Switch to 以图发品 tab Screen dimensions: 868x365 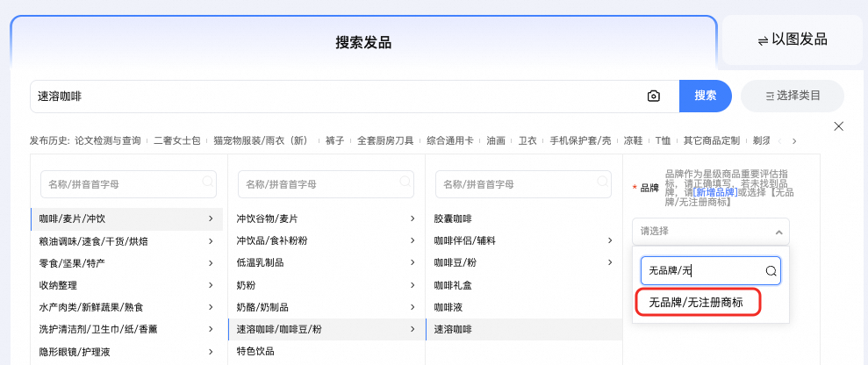click(x=793, y=39)
